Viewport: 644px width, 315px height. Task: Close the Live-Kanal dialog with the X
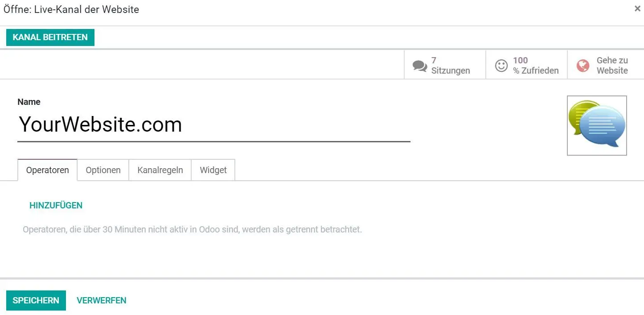(x=637, y=8)
